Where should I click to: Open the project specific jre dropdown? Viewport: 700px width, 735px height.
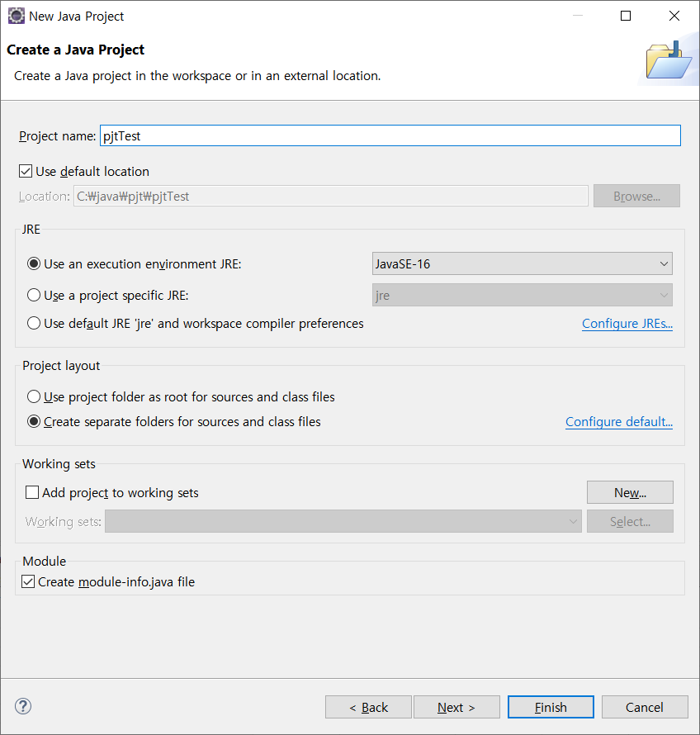click(x=522, y=296)
